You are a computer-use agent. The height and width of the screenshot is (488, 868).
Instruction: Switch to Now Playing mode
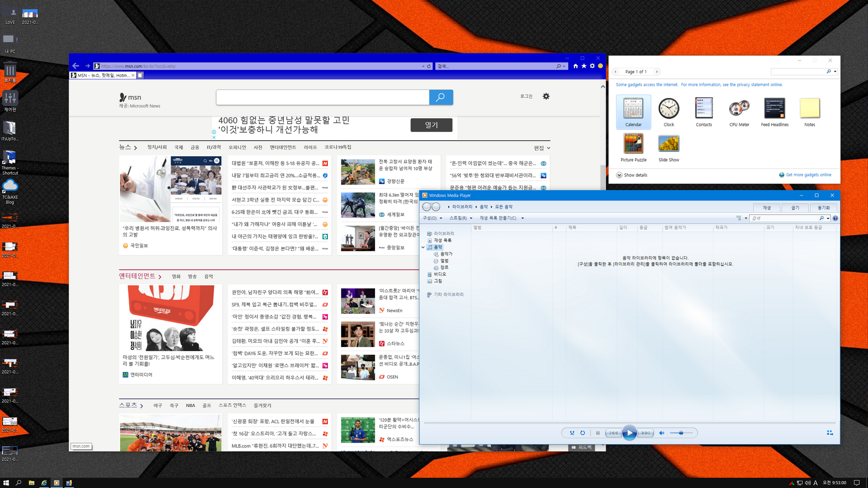(830, 433)
